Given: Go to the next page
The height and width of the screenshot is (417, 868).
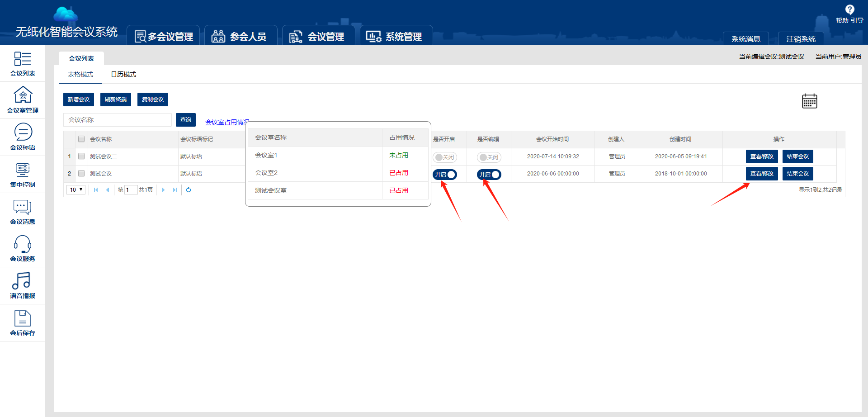Looking at the screenshot, I should [x=163, y=190].
